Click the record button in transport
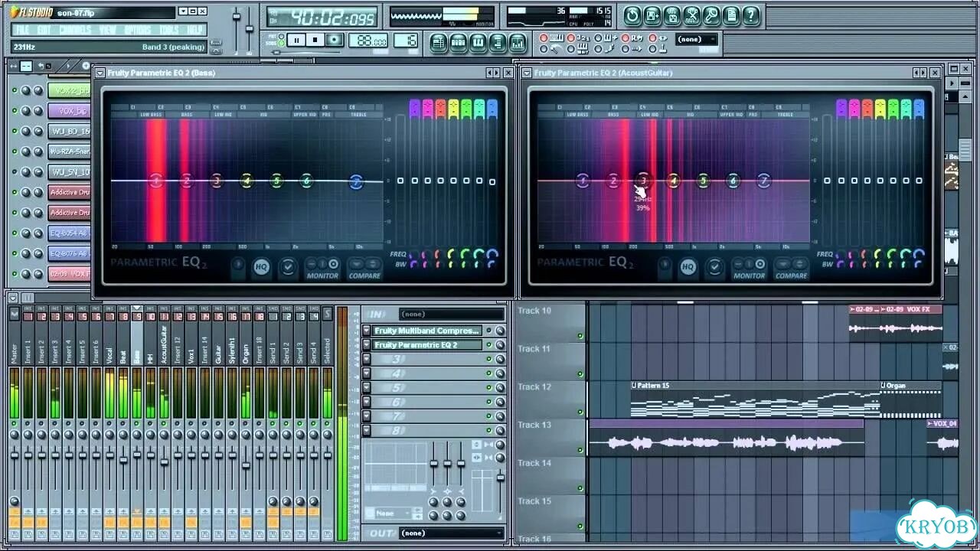Screen dimensions: 980x551 334,41
